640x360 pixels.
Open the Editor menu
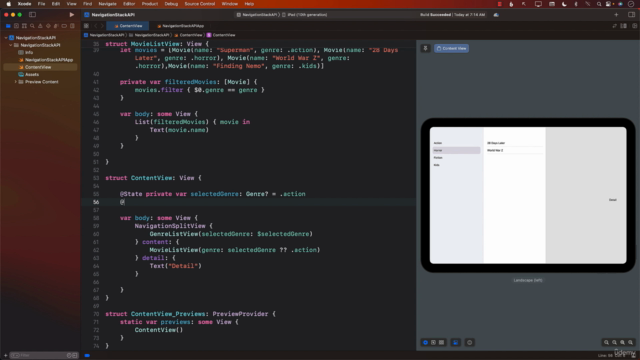(129, 4)
